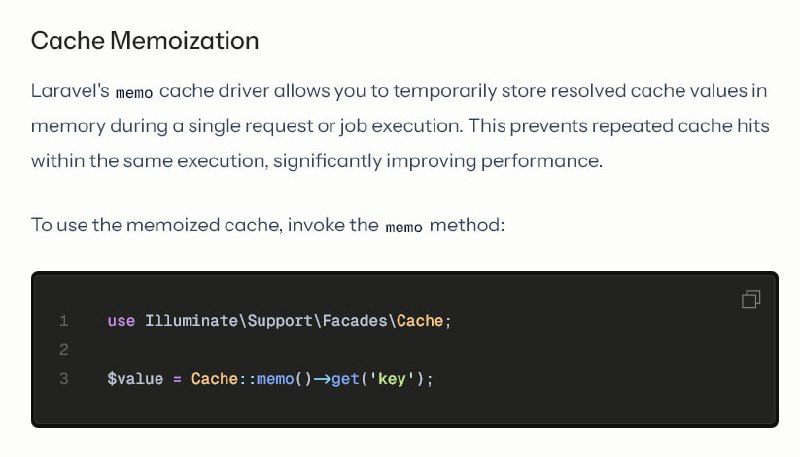Click 'significantly improving performance' text
The width and height of the screenshot is (800, 457).
click(x=438, y=161)
